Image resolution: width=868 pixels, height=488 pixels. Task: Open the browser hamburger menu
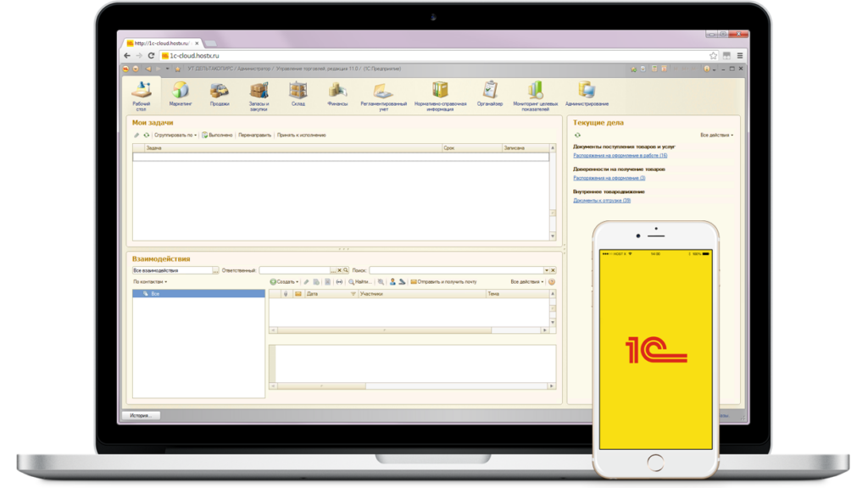(x=739, y=56)
